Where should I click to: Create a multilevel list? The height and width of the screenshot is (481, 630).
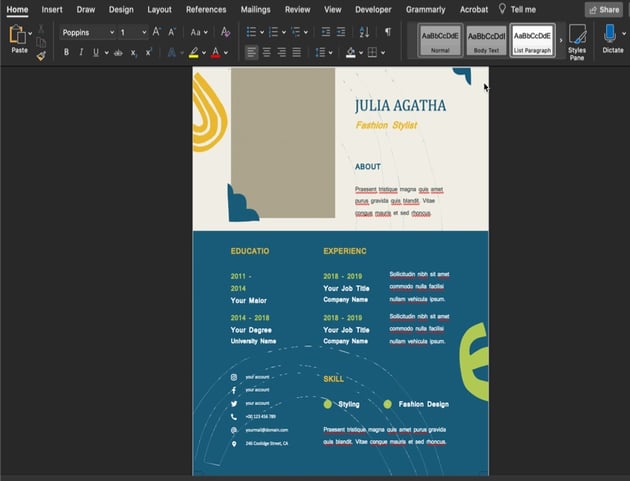coord(295,32)
